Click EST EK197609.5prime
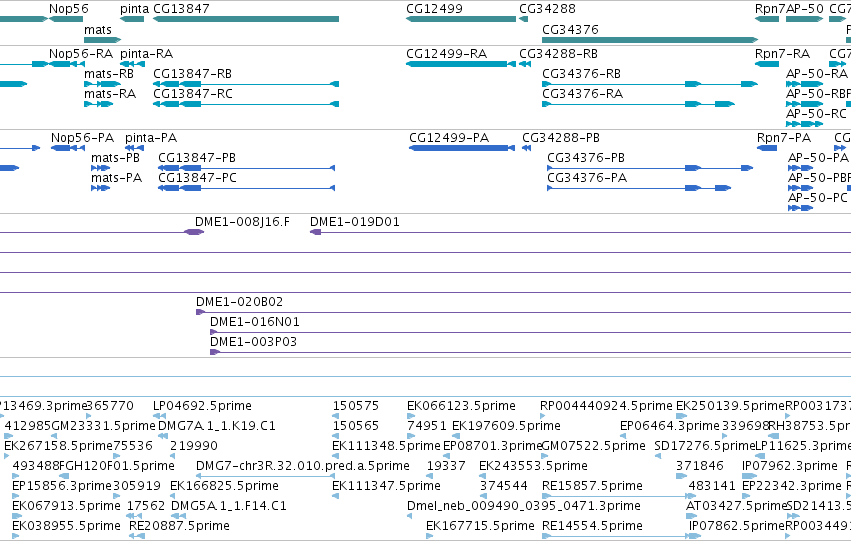This screenshot has width=851, height=541. pyautogui.click(x=506, y=426)
